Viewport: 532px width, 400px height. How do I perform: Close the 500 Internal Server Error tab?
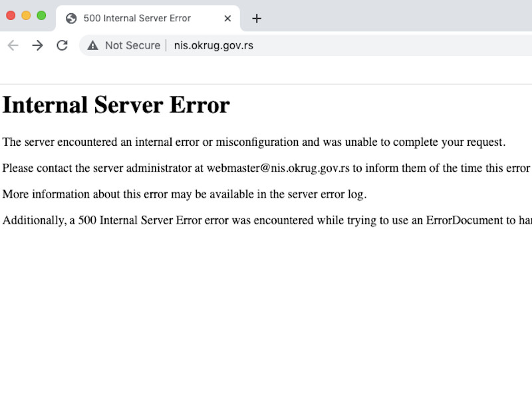coord(227,19)
